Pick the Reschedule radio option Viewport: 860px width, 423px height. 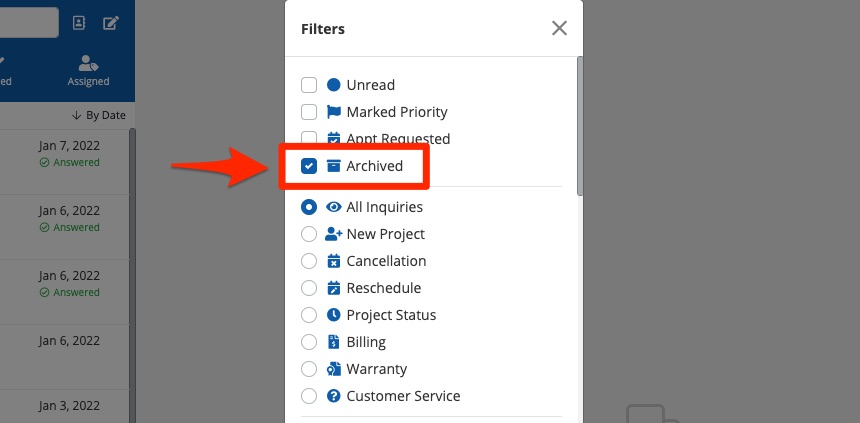coord(309,288)
